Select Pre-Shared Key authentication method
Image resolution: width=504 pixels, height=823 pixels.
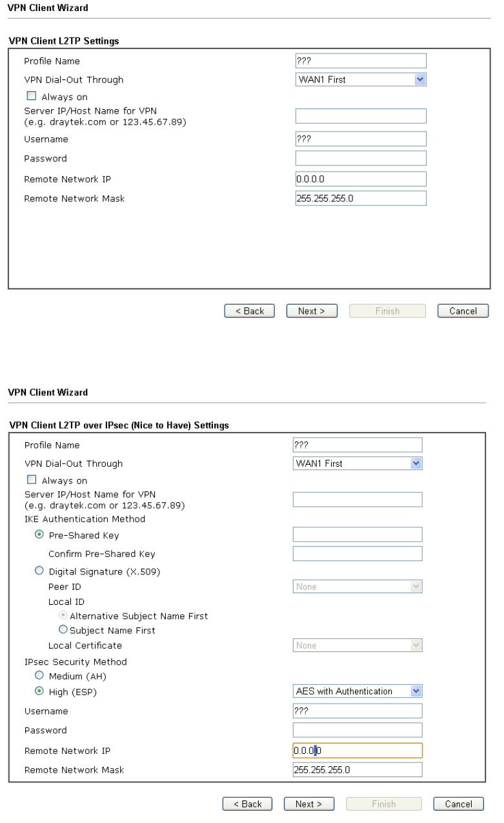pos(40,535)
